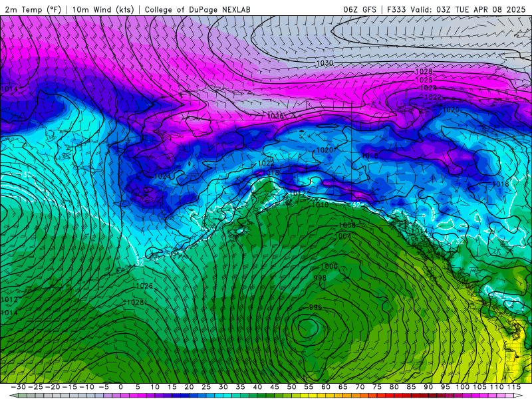
Task: Click the 110 value on the temperature scale
Action: 497,387
